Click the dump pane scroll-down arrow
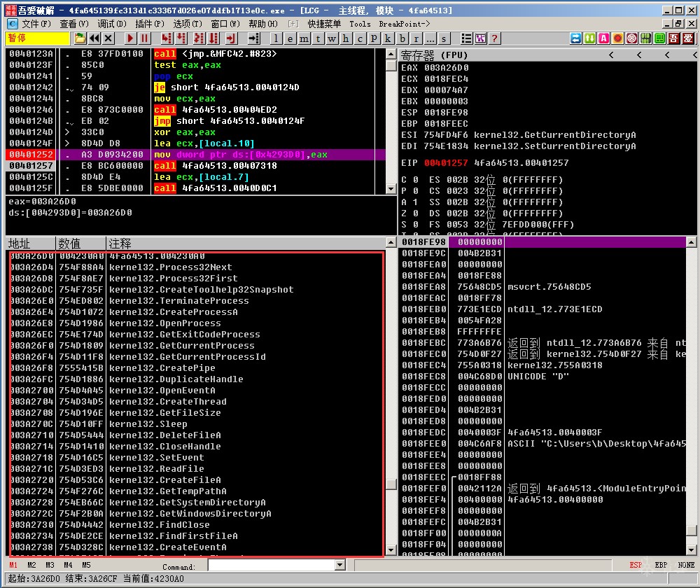This screenshot has height=588, width=700. (391, 550)
